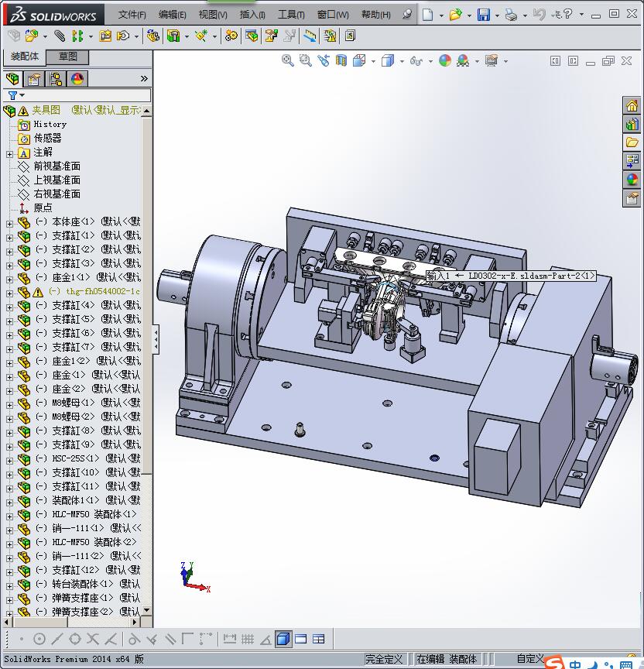Open the FeatureManager design tree tab icon
The width and height of the screenshot is (644, 669).
13,79
